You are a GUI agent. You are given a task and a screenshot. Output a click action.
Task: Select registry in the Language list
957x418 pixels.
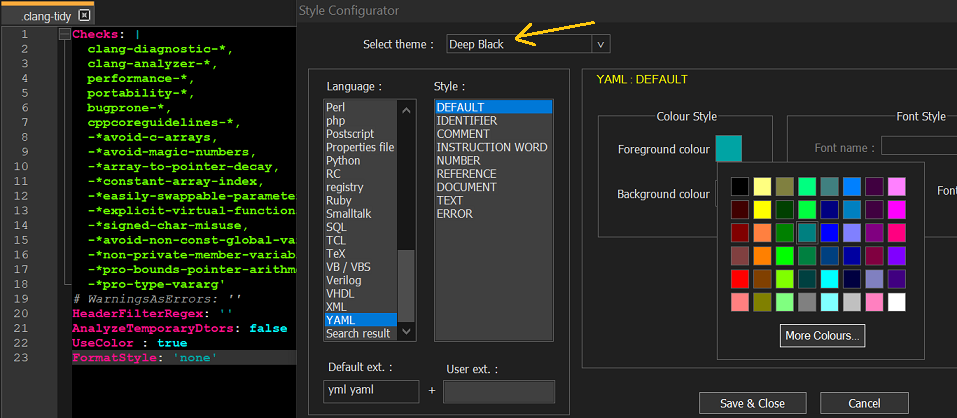point(360,187)
